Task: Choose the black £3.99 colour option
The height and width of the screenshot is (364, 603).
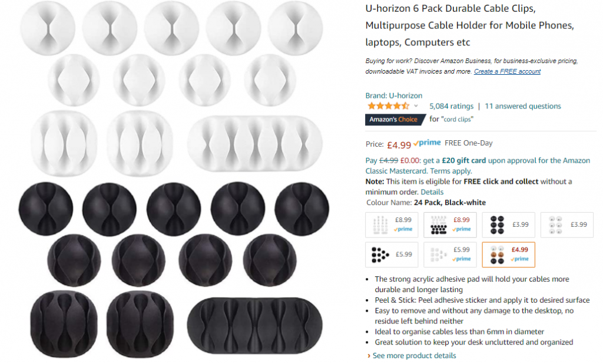Action: click(508, 225)
